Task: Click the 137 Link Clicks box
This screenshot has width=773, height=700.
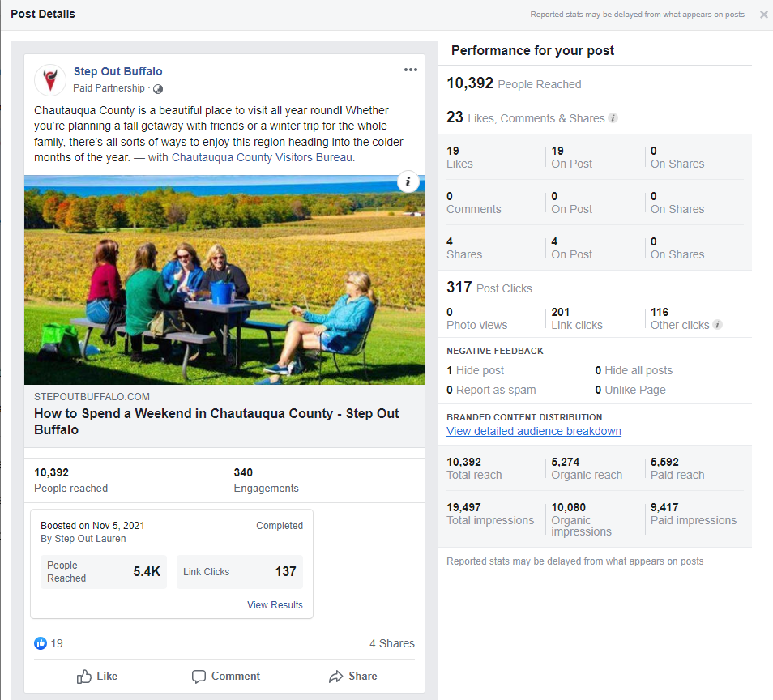Action: [x=240, y=572]
